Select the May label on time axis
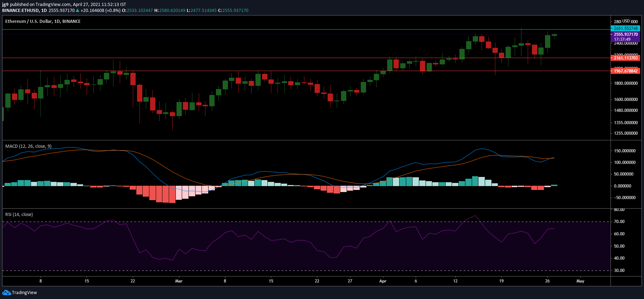The image size is (644, 299). point(580,281)
